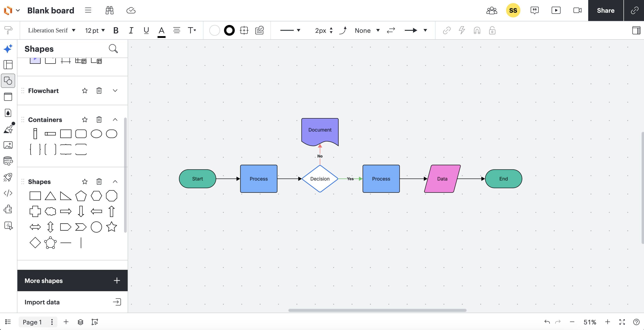Start a video call with the camera icon
The image size is (644, 330).
click(577, 10)
